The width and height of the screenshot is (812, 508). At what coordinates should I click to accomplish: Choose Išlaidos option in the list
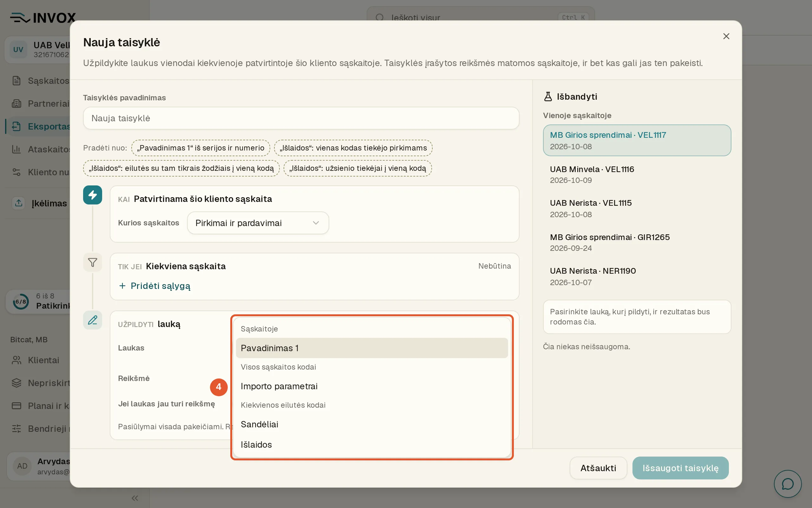click(x=372, y=444)
